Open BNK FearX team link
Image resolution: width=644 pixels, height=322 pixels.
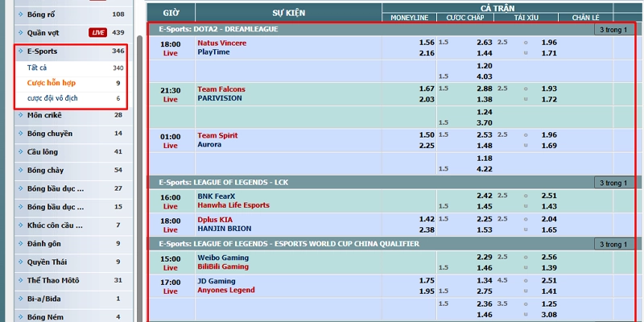tap(217, 196)
